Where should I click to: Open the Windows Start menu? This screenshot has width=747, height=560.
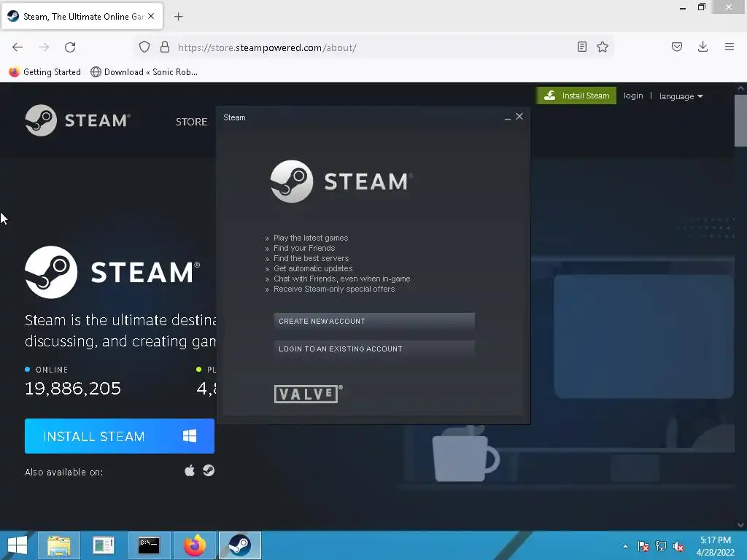pos(18,545)
